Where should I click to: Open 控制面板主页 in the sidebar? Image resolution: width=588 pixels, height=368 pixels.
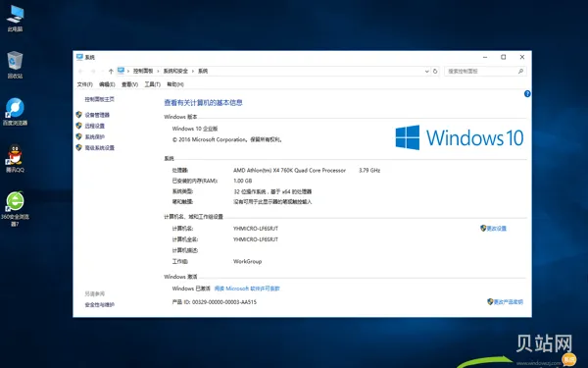pyautogui.click(x=99, y=99)
